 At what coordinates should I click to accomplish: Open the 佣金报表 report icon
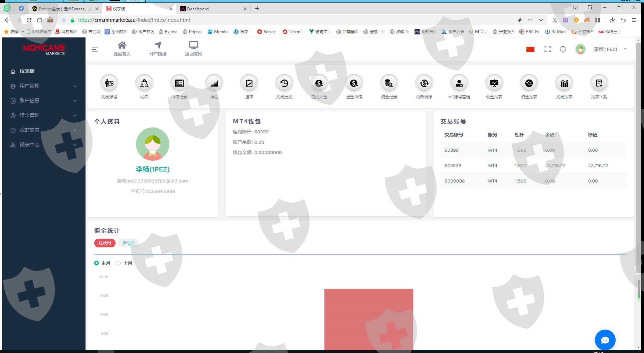(x=494, y=83)
